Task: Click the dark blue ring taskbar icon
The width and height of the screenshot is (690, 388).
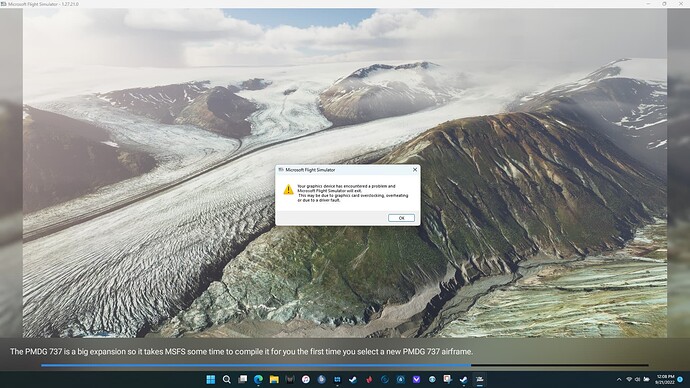Action: (385, 379)
